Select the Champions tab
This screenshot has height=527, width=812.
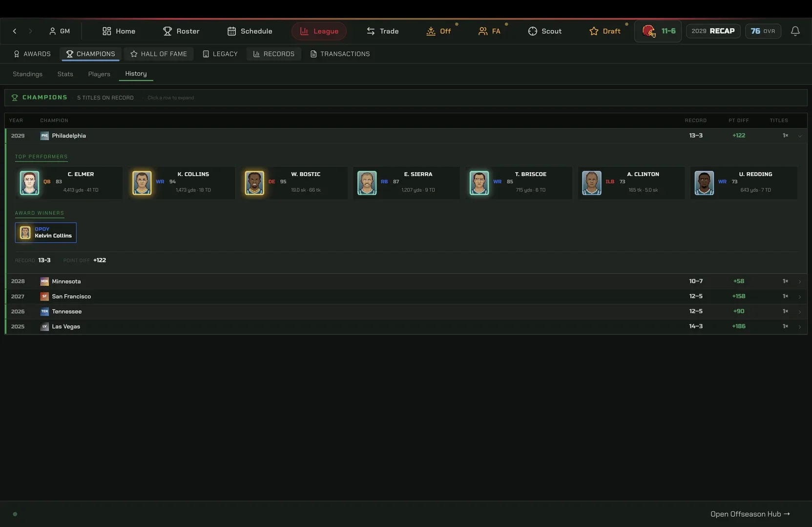point(91,54)
